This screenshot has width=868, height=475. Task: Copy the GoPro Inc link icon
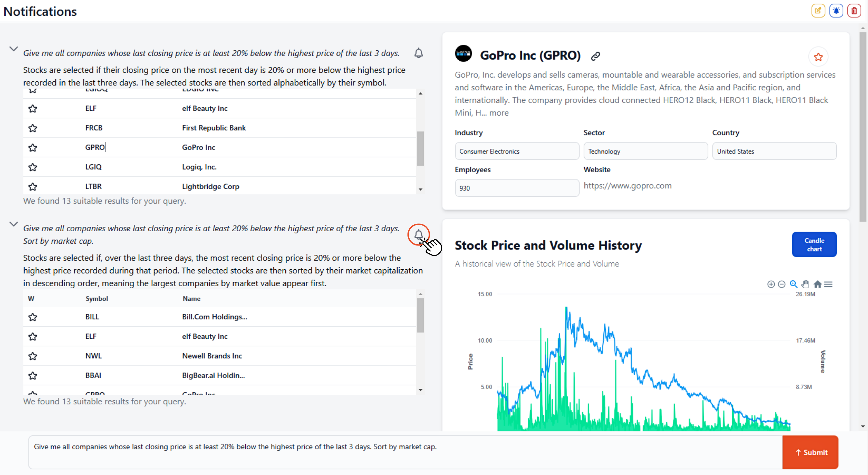pyautogui.click(x=596, y=56)
